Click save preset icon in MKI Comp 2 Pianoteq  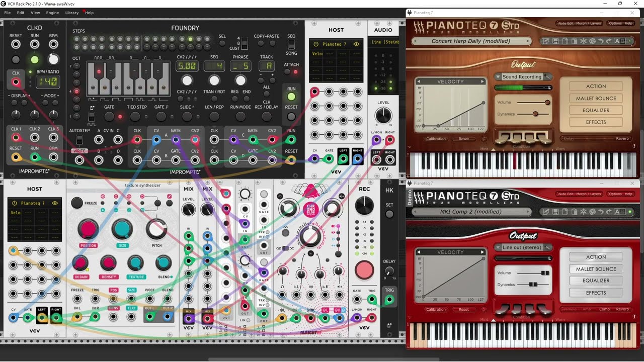click(555, 212)
